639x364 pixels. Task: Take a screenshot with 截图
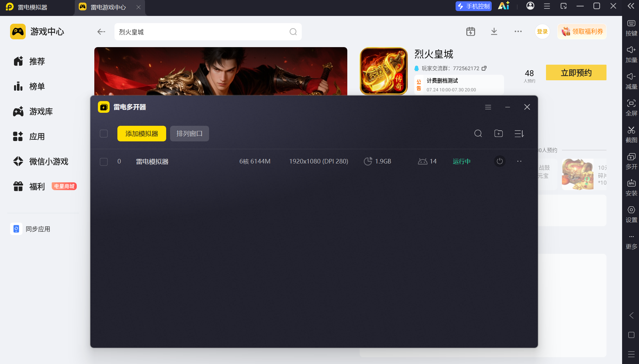coord(631,134)
